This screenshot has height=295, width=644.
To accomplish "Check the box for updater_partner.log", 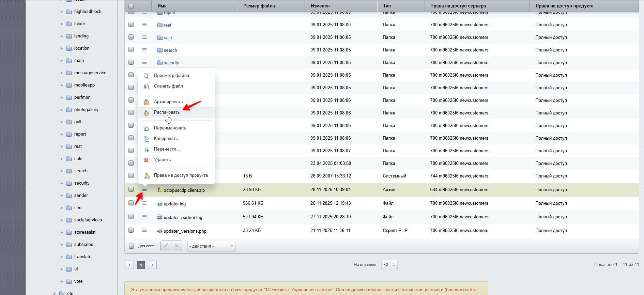I will coord(131,217).
